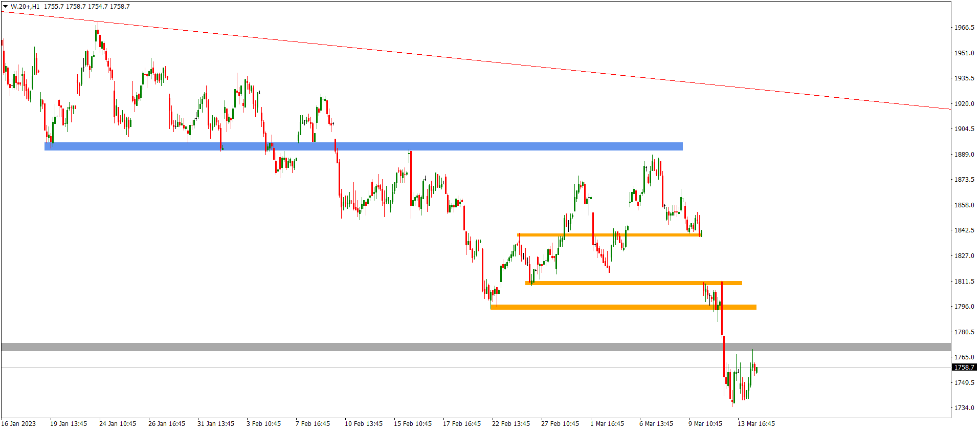980x430 pixels.
Task: Click the black current price tag 1758.7
Action: pyautogui.click(x=964, y=368)
